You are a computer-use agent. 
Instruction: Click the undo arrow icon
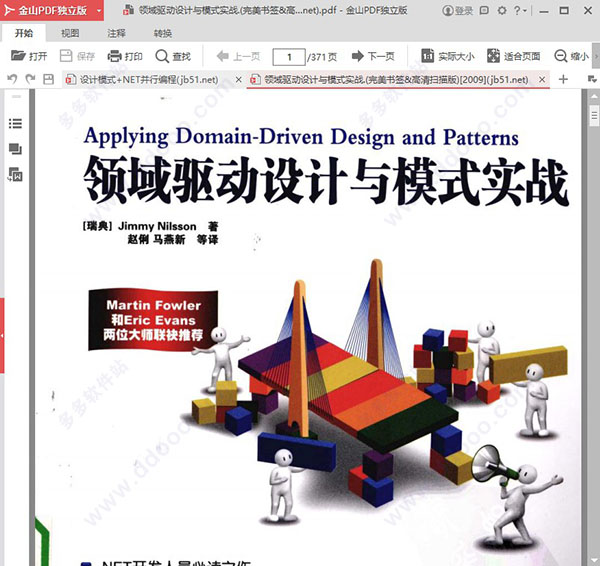pyautogui.click(x=12, y=79)
